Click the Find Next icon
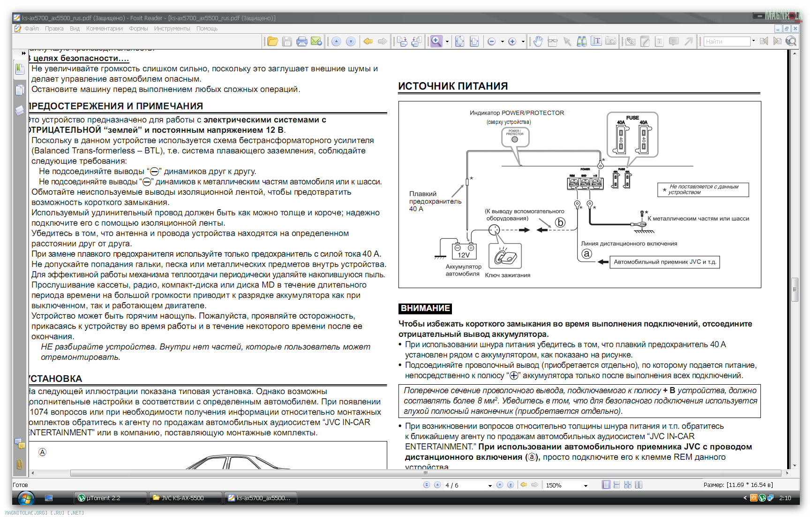The width and height of the screenshot is (812, 517). tap(777, 41)
